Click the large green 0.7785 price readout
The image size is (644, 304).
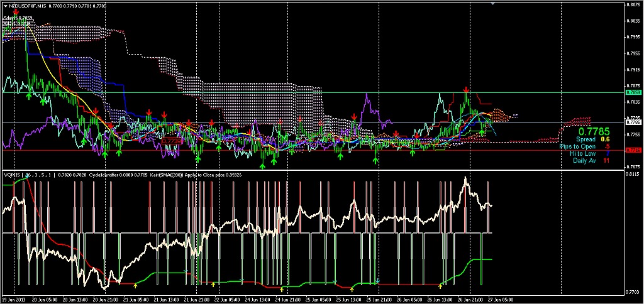pyautogui.click(x=594, y=132)
